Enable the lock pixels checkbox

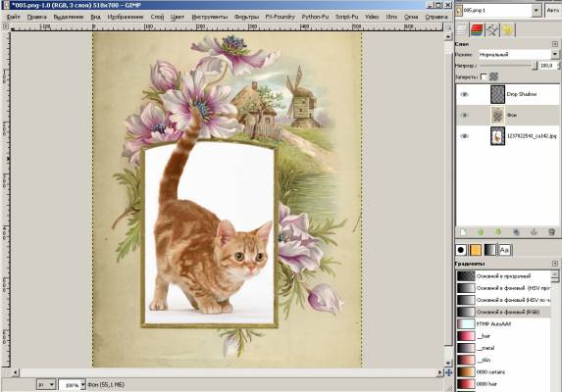484,76
